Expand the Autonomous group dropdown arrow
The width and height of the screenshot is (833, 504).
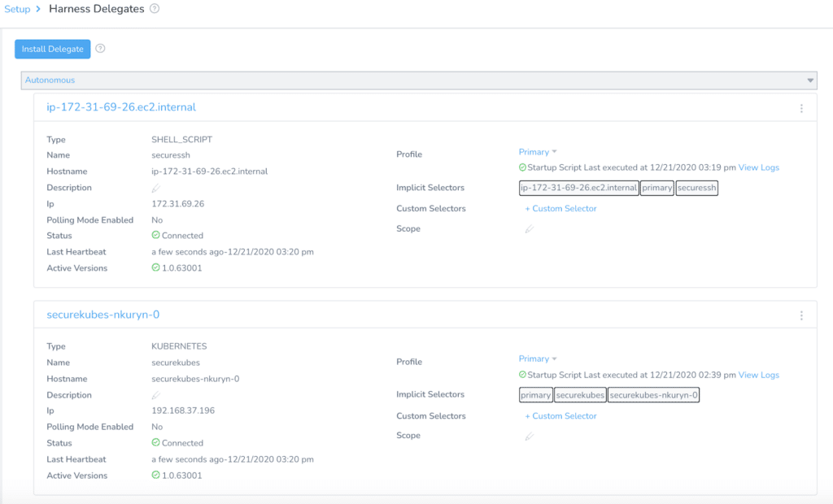pyautogui.click(x=810, y=80)
